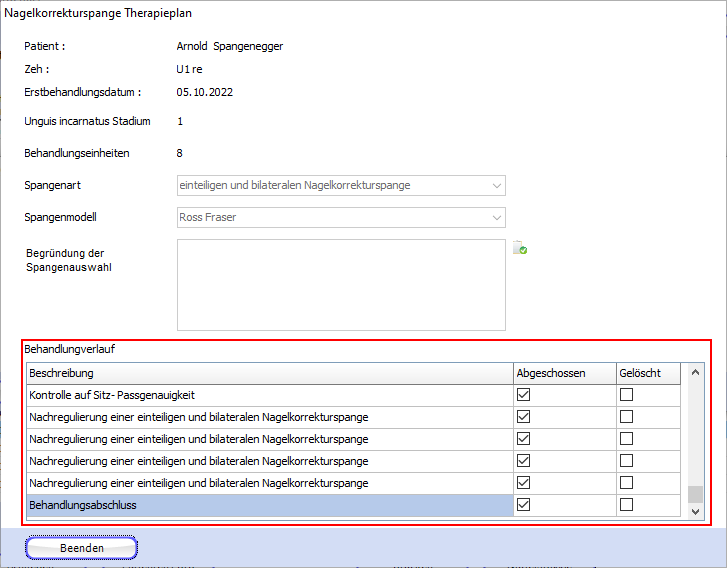The height and width of the screenshot is (568, 727).
Task: Select the Kontrolle auf Sitz-Passgenauigkeit row
Action: point(269,395)
